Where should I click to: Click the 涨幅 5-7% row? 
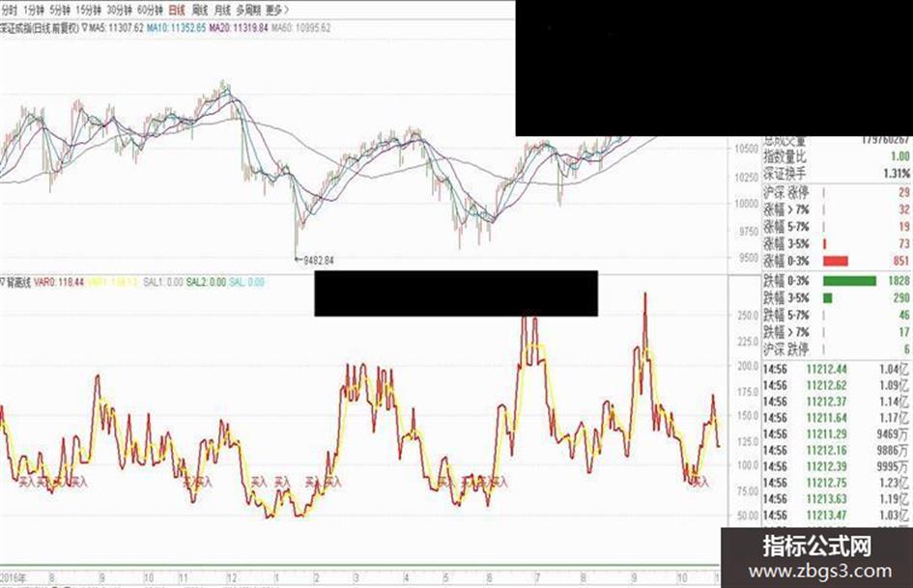[x=836, y=227]
